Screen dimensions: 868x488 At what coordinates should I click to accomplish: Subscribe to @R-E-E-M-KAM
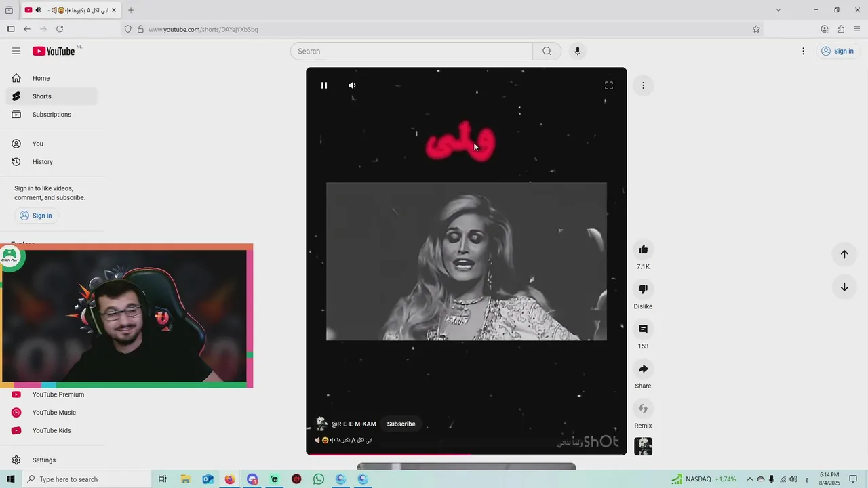[401, 424]
